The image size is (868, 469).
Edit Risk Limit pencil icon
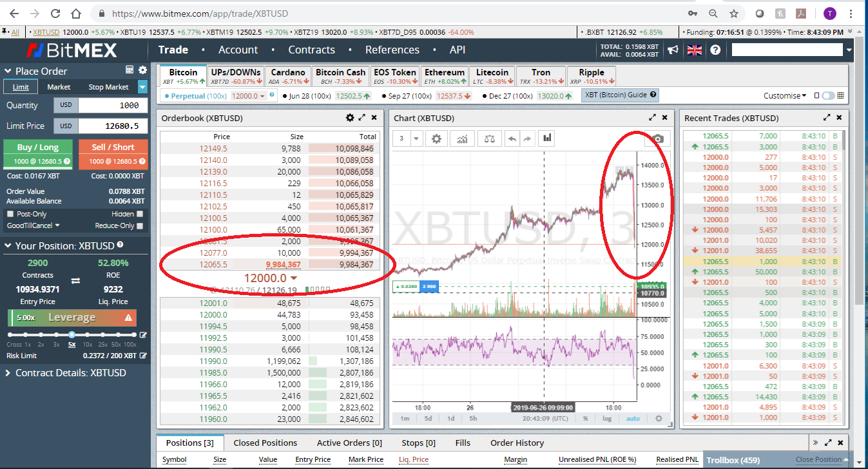143,356
